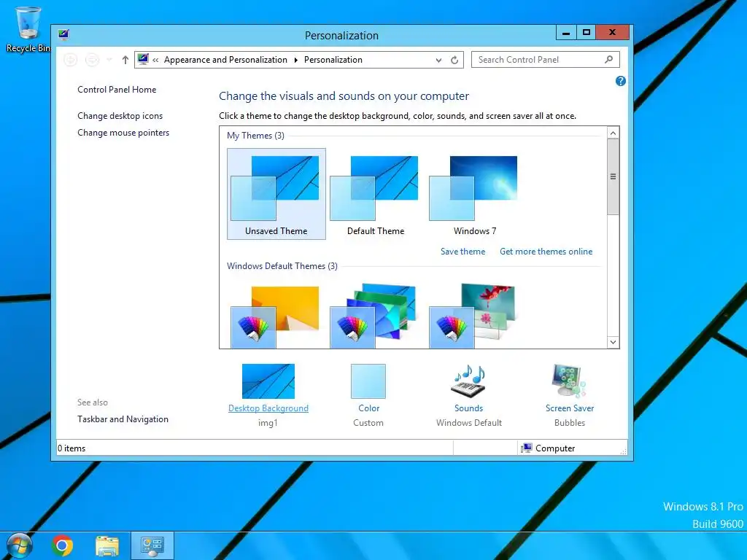
Task: Open the Recycle Bin desktop icon
Action: click(x=28, y=28)
